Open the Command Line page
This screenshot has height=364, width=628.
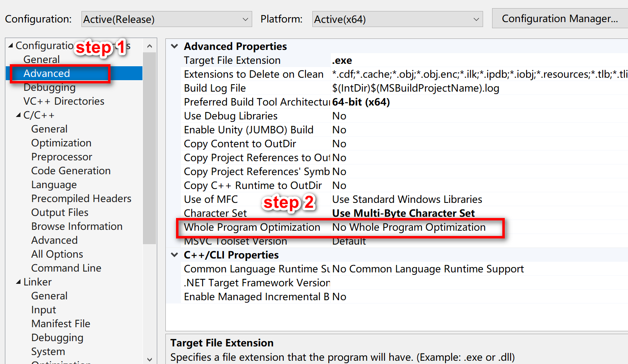point(66,268)
